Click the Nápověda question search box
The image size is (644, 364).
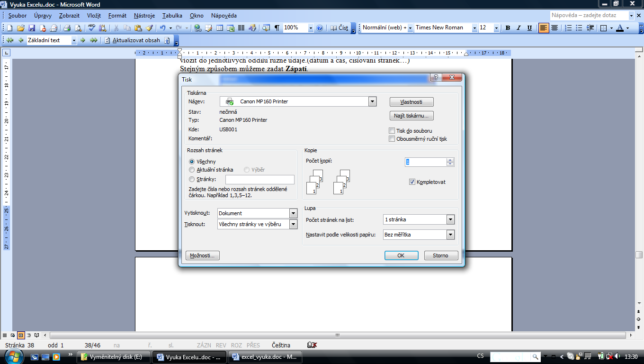(x=590, y=16)
